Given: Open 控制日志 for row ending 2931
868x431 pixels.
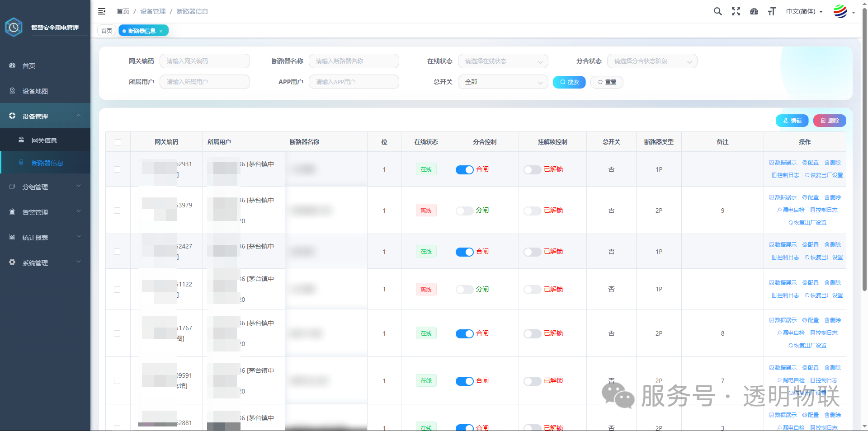Looking at the screenshot, I should 785,175.
